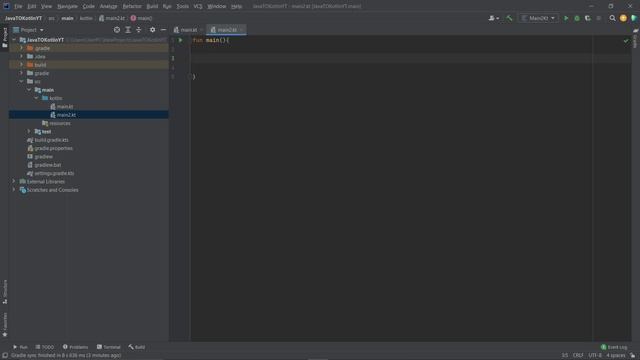The height and width of the screenshot is (360, 640).
Task: Click the stop button in run toolbar
Action: (599, 18)
